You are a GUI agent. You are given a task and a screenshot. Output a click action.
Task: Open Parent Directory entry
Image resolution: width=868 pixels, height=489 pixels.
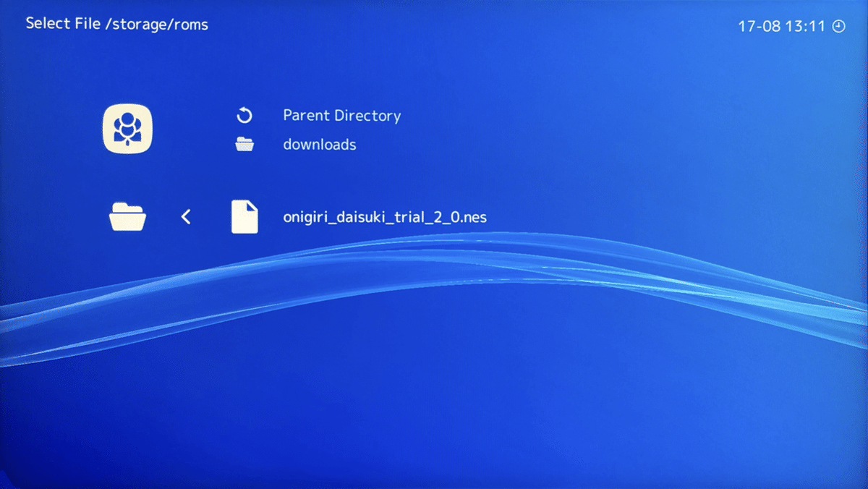pyautogui.click(x=341, y=116)
